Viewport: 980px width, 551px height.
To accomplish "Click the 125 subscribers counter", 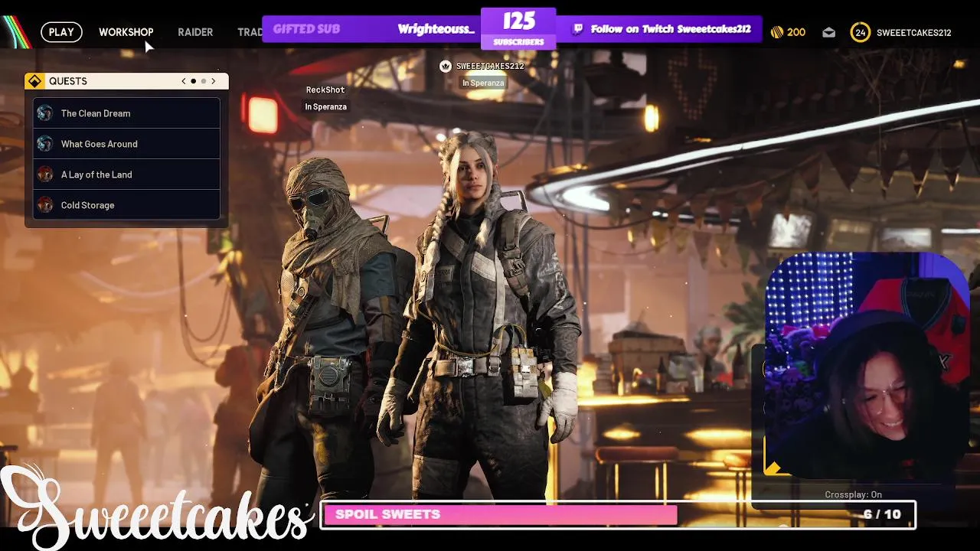I will 518,28.
